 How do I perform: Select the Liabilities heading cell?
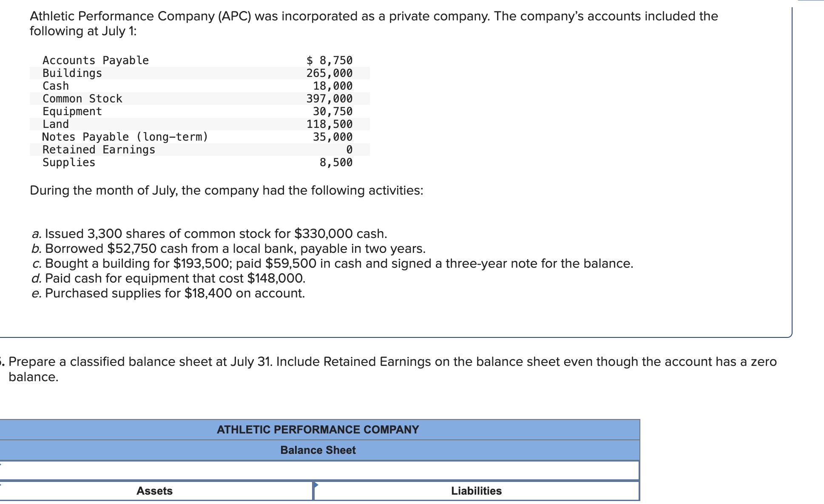(x=477, y=491)
